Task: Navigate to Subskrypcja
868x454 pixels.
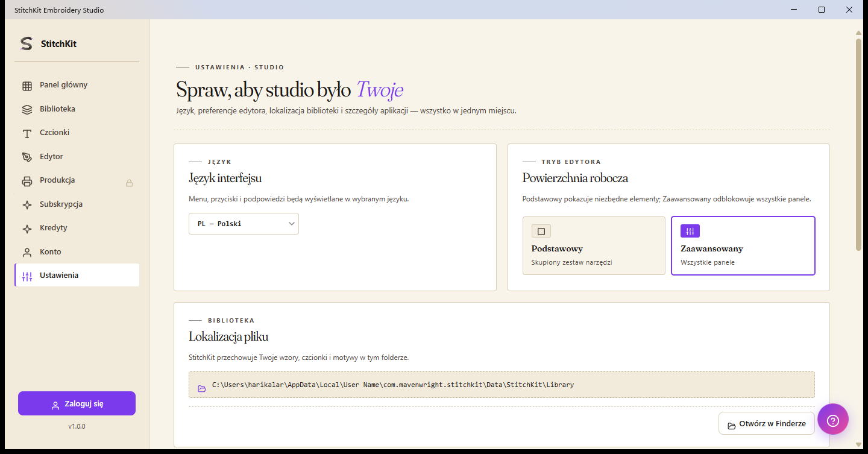Action: pyautogui.click(x=77, y=204)
